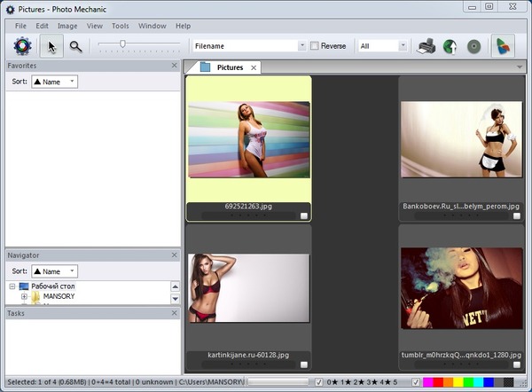
Task: Switch to the Pictures tab
Action: pos(229,67)
